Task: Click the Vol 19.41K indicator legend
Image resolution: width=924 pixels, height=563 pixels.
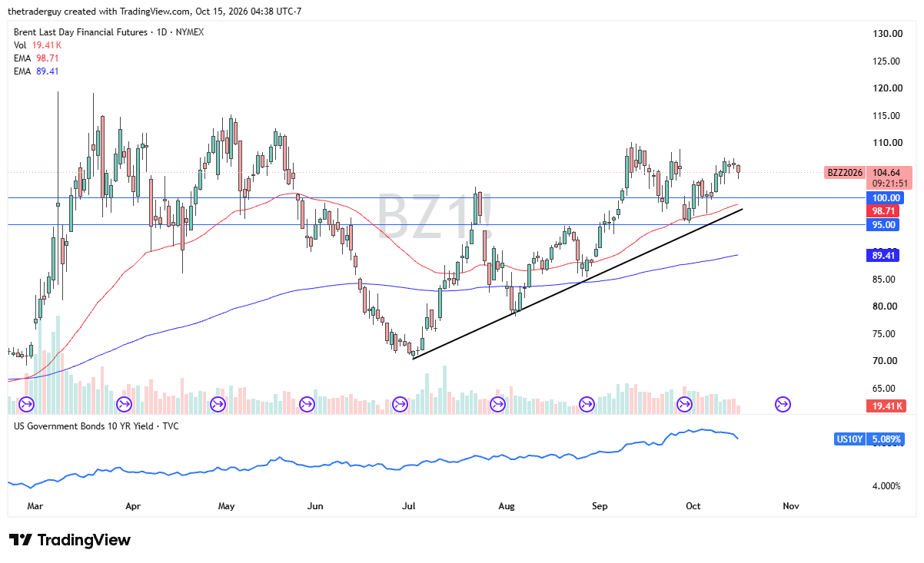Action: pyautogui.click(x=36, y=45)
